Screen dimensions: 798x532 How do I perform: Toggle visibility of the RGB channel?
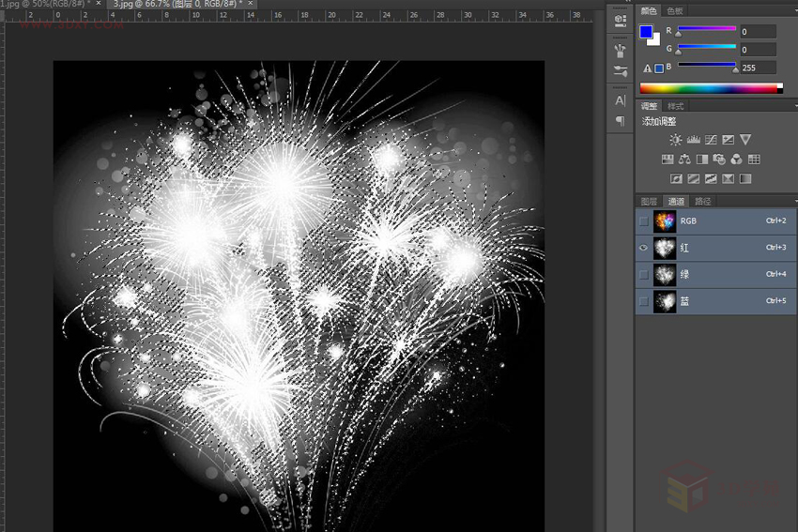(x=644, y=221)
